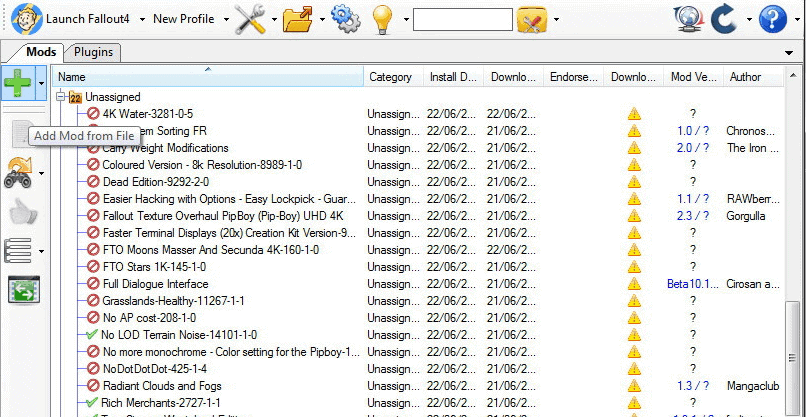Click version 1.0 / ? link in Sorting FR row
Screen dimensions: 806x417
[692, 131]
